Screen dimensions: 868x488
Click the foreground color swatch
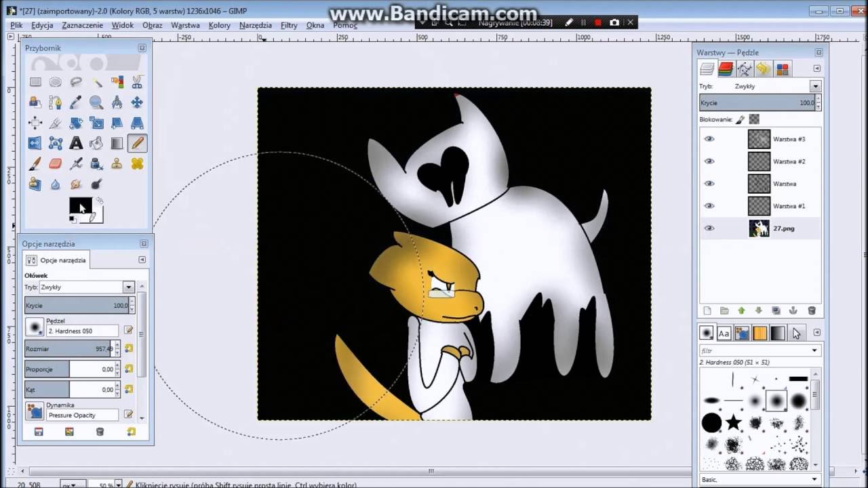pos(80,205)
